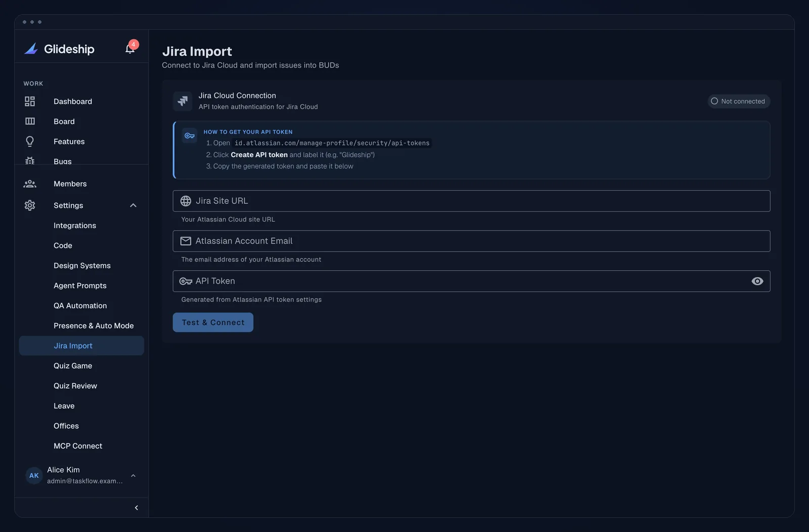The image size is (809, 532).
Task: Open the Dashboard page
Action: (81, 101)
